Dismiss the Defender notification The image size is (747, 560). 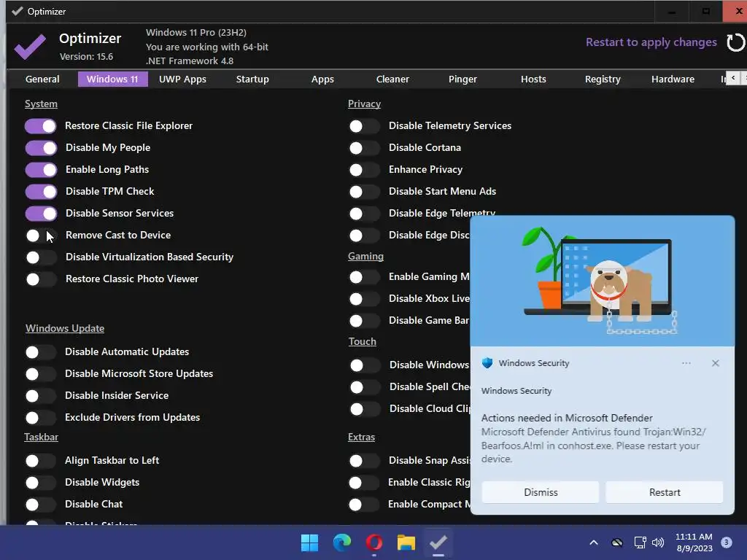(541, 492)
